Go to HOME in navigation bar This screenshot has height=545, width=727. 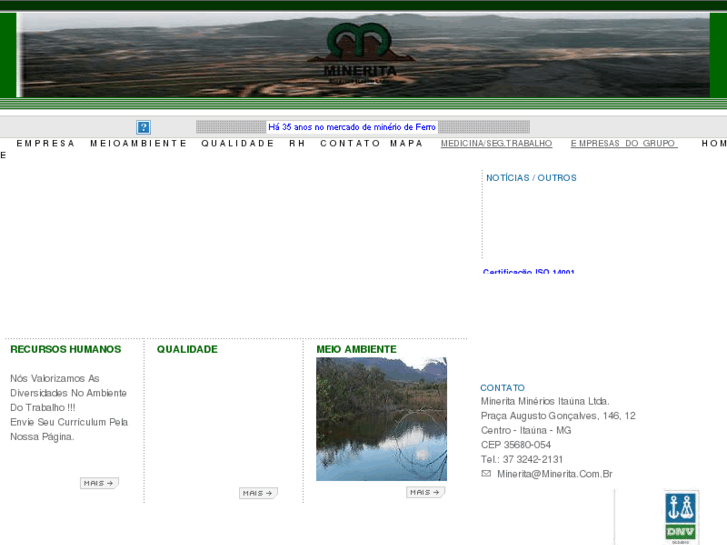(x=714, y=143)
